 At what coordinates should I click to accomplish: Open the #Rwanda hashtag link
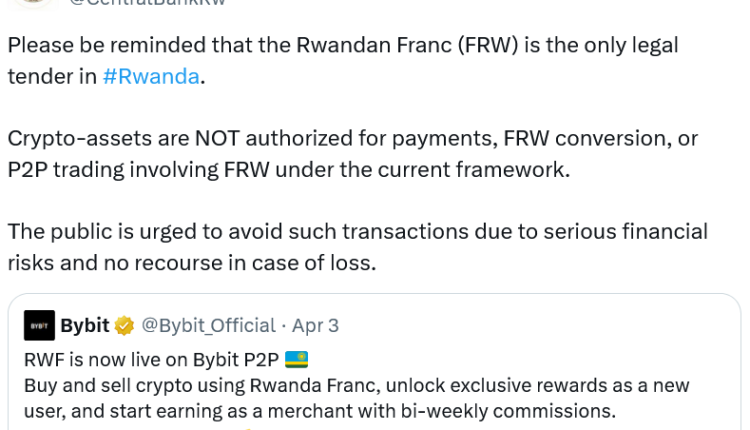pyautogui.click(x=151, y=77)
